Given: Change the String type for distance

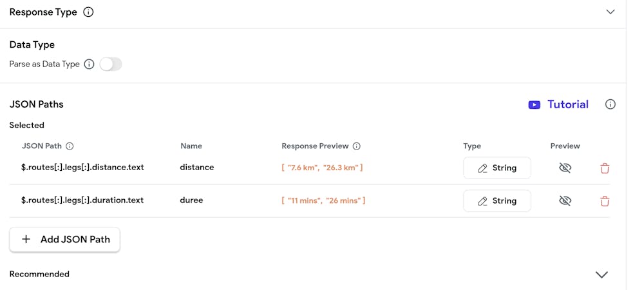Looking at the screenshot, I should coord(497,168).
